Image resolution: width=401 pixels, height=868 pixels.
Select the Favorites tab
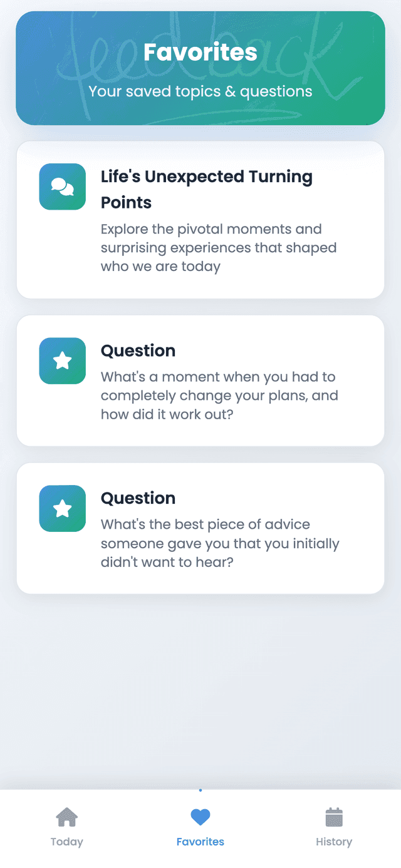coord(200,826)
